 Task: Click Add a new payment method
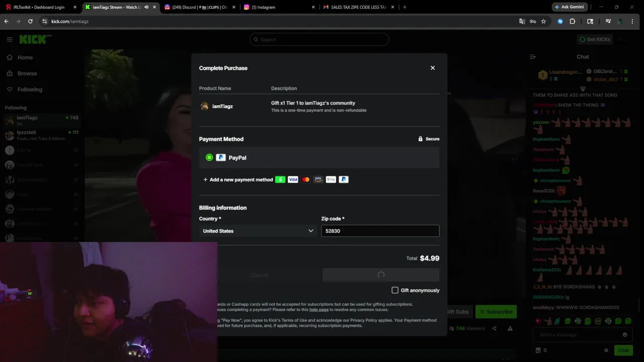238,179
